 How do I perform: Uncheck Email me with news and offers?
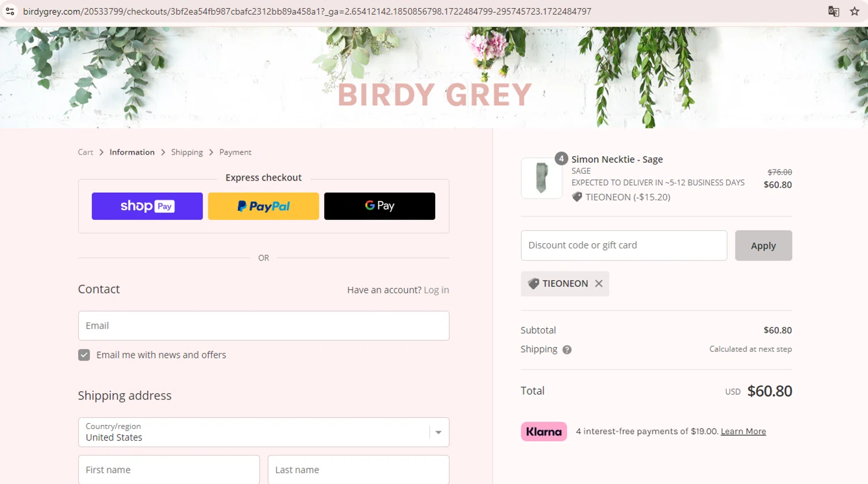[84, 355]
